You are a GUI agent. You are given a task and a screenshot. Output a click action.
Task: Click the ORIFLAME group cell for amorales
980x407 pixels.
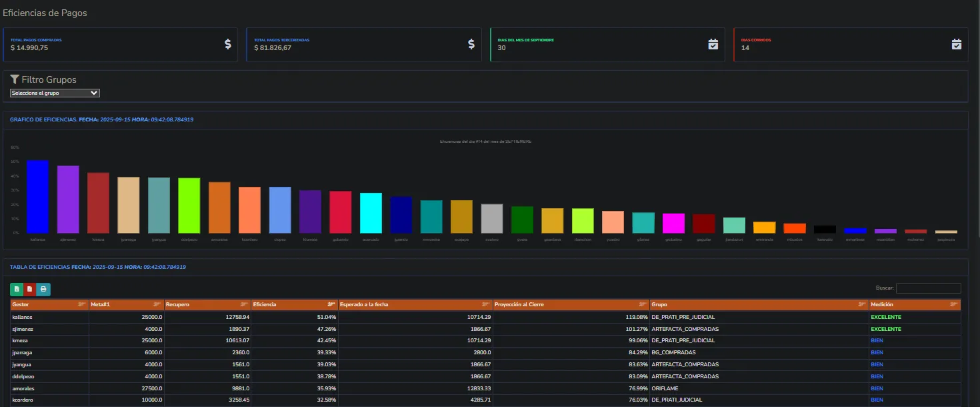759,388
